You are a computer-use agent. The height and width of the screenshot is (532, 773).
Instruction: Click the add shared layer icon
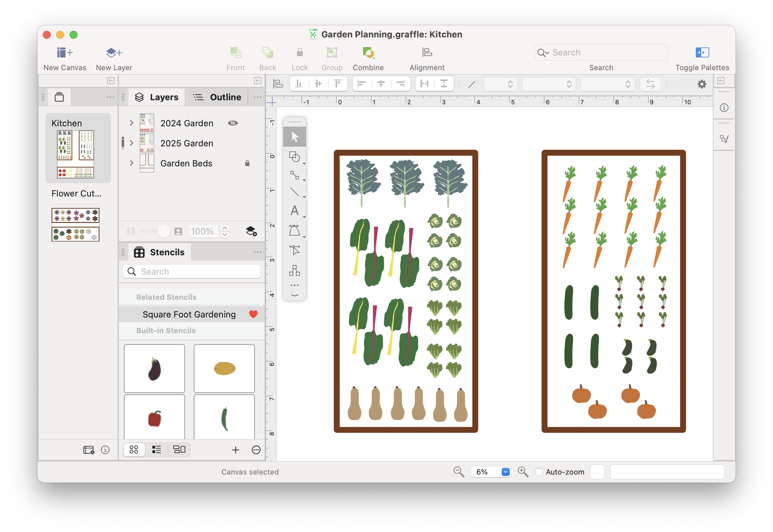(x=251, y=231)
